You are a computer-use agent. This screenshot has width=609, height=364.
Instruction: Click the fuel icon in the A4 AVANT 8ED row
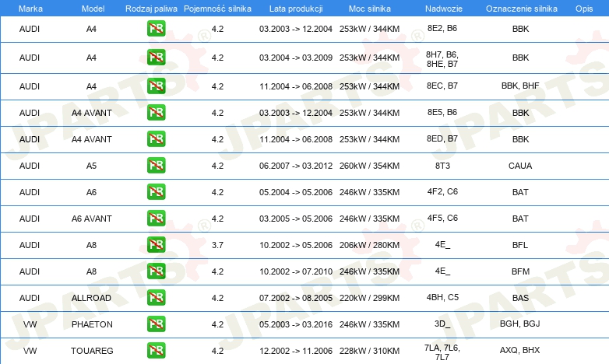[x=156, y=139]
